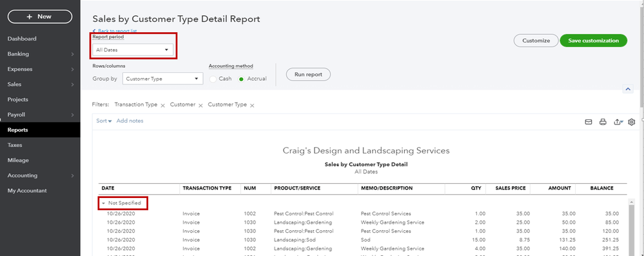The height and width of the screenshot is (256, 644).
Task: Remove the Transaction Type filter
Action: coord(162,106)
